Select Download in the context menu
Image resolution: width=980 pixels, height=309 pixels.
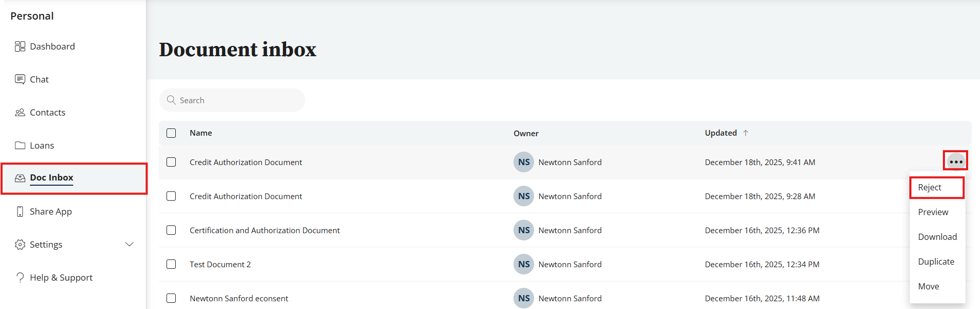pos(937,237)
